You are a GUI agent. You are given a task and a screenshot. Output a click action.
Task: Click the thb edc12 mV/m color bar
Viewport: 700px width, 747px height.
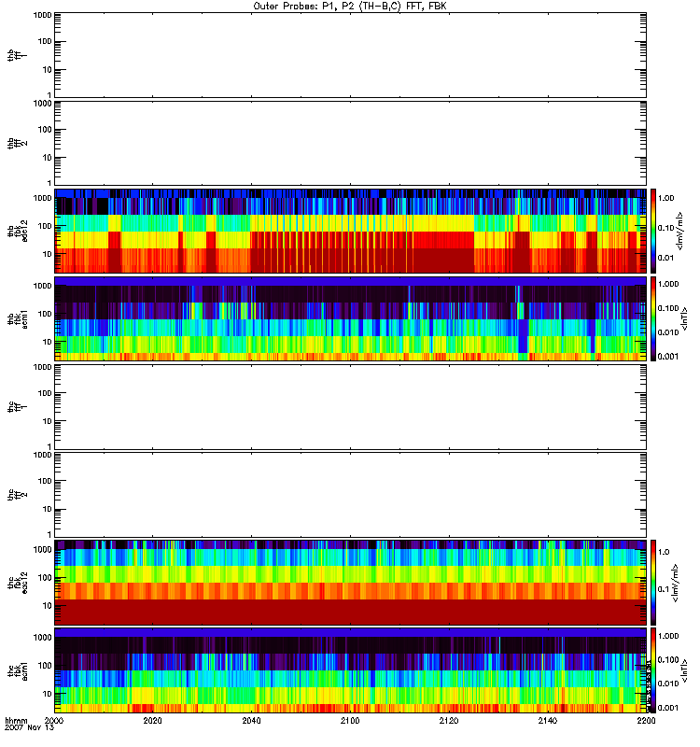click(x=655, y=230)
